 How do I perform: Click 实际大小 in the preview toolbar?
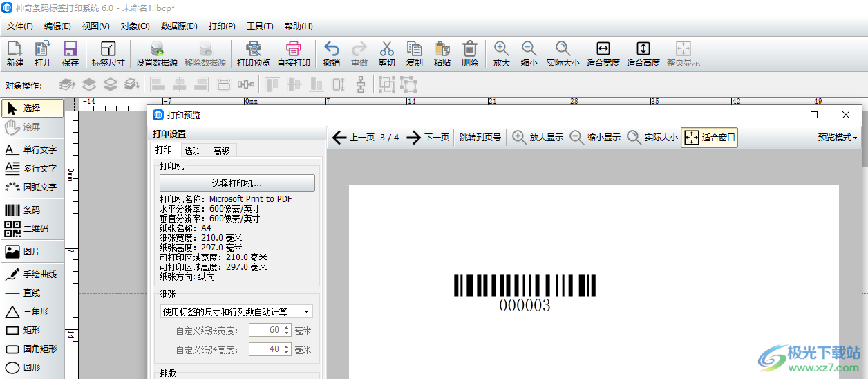652,138
